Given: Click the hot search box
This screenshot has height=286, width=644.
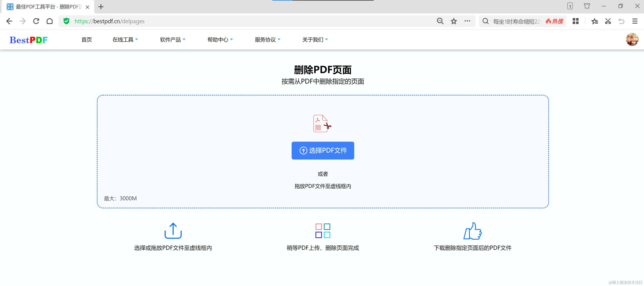Looking at the screenshot, I should pos(516,22).
